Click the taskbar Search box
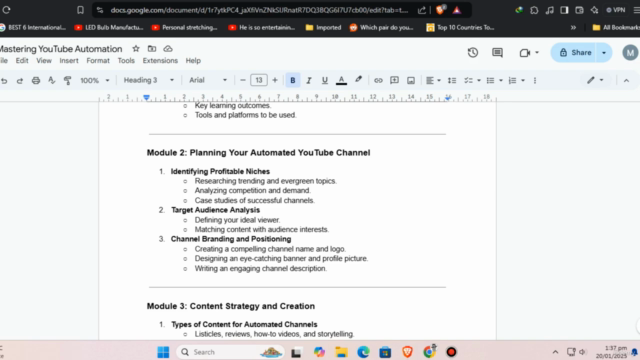 231,352
